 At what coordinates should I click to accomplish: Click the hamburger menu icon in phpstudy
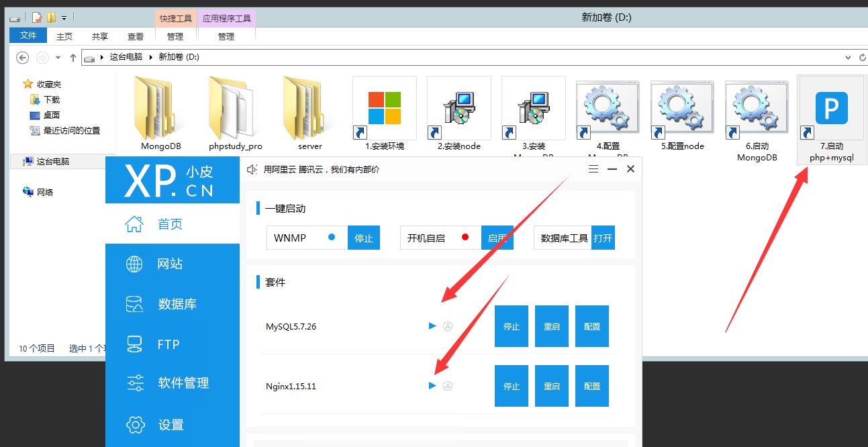click(593, 169)
